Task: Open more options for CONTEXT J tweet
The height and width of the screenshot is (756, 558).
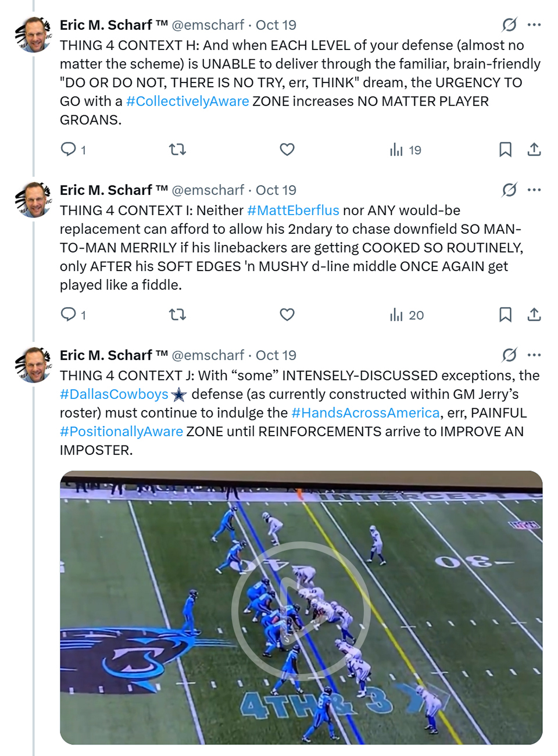Action: click(534, 355)
